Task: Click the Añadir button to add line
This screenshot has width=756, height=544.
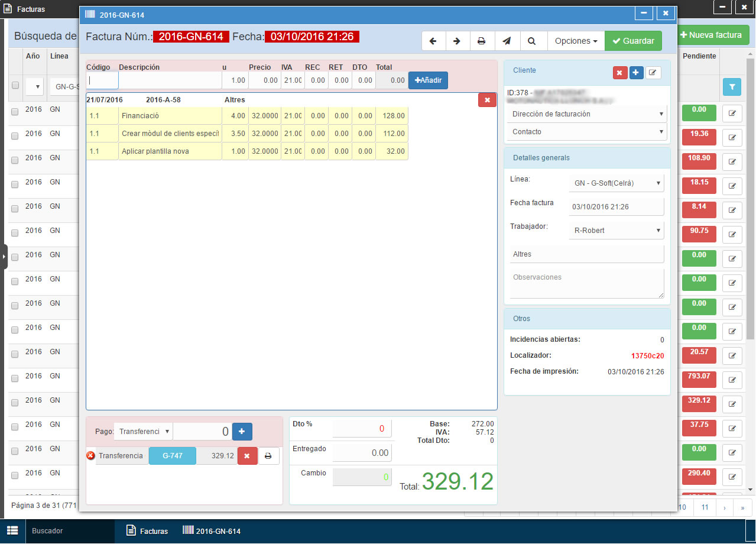Action: tap(428, 80)
